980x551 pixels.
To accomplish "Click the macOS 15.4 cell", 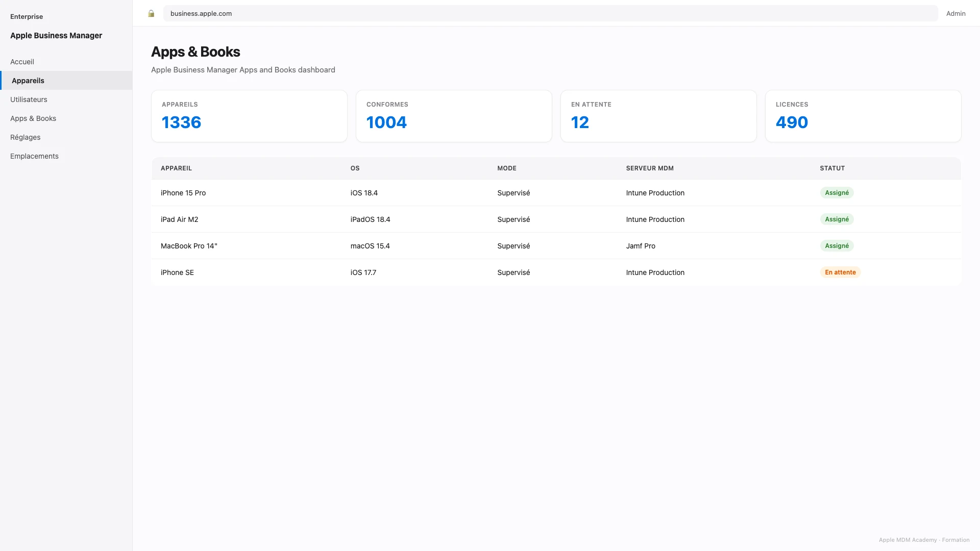I will [370, 246].
